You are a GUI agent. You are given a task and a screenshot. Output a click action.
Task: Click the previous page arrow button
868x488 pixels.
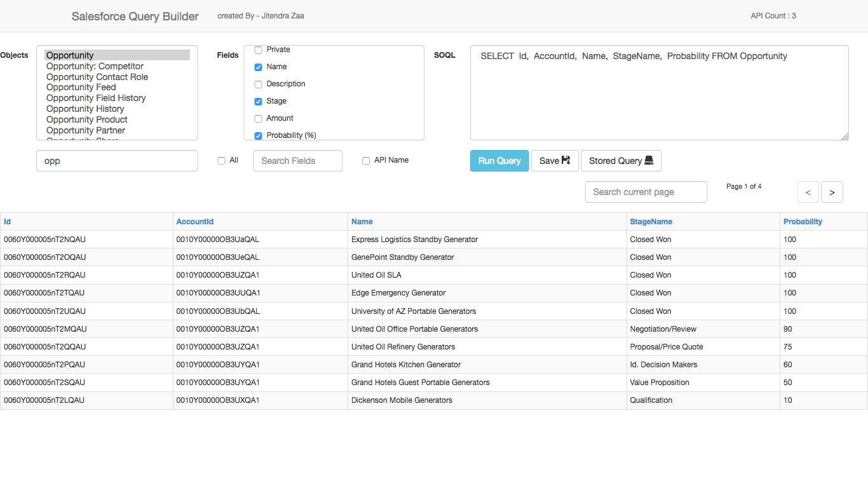(808, 192)
